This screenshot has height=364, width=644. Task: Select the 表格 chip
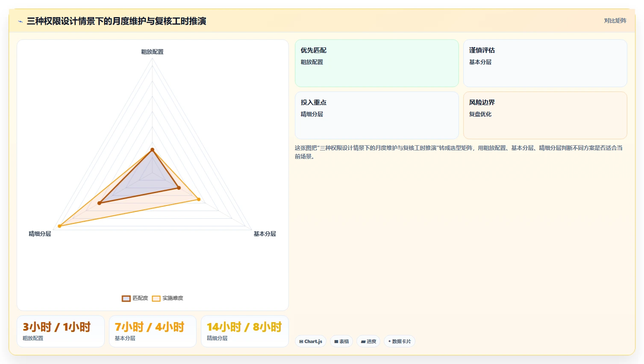coord(341,341)
